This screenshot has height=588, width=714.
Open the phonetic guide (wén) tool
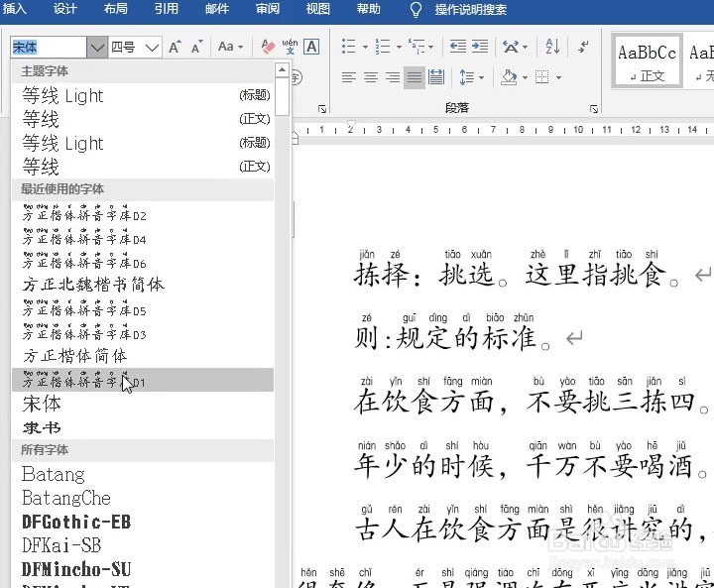[290, 47]
